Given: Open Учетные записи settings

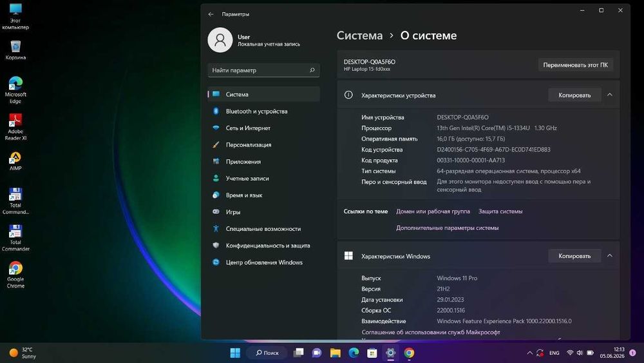Looking at the screenshot, I should (x=263, y=178).
